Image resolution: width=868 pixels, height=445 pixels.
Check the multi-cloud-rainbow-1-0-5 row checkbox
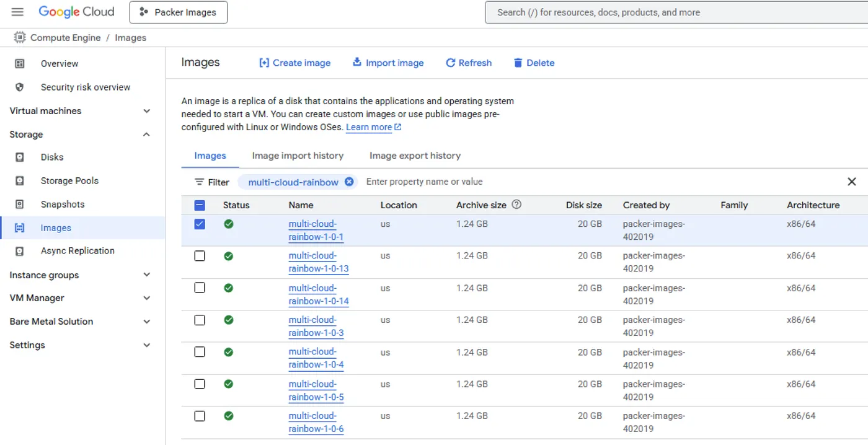pos(200,384)
